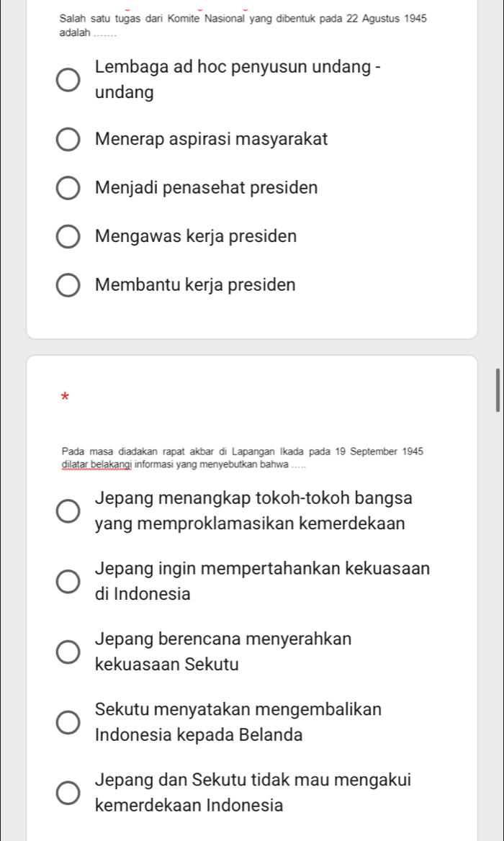This screenshot has height=841, width=504.
Task: Click the Lapangan Ikada question text
Action: (x=243, y=458)
